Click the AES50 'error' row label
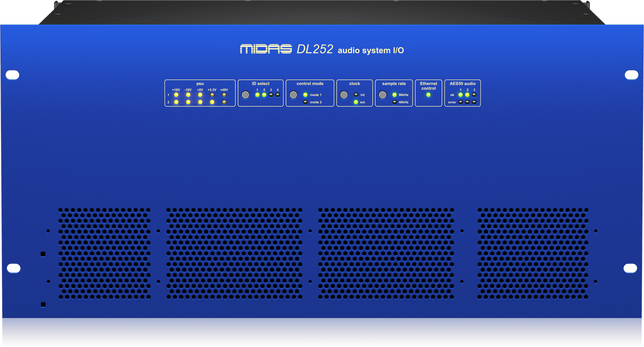 click(452, 102)
